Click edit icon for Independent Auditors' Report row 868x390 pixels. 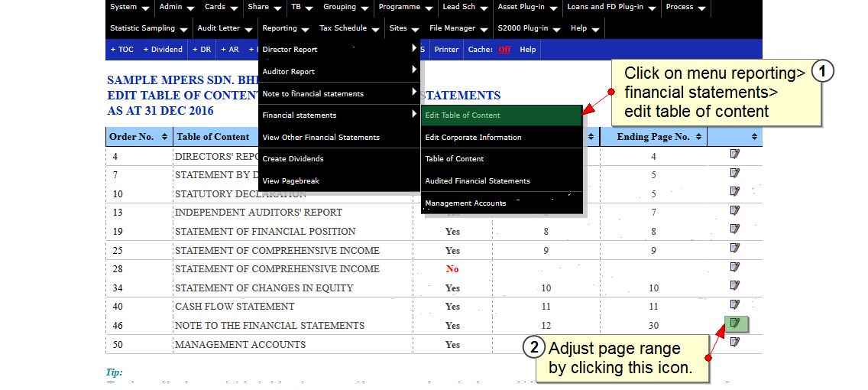click(735, 210)
